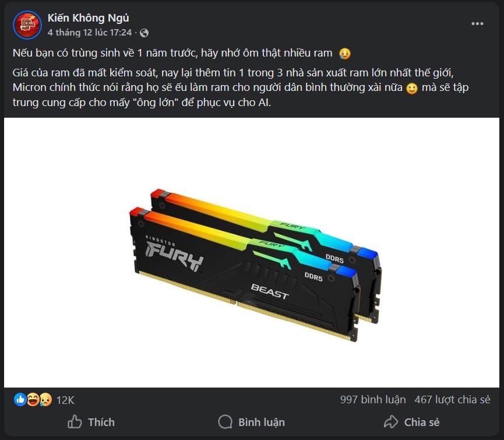Open post timestamp 4 tháng 12 lúc 17:24

pyautogui.click(x=90, y=33)
